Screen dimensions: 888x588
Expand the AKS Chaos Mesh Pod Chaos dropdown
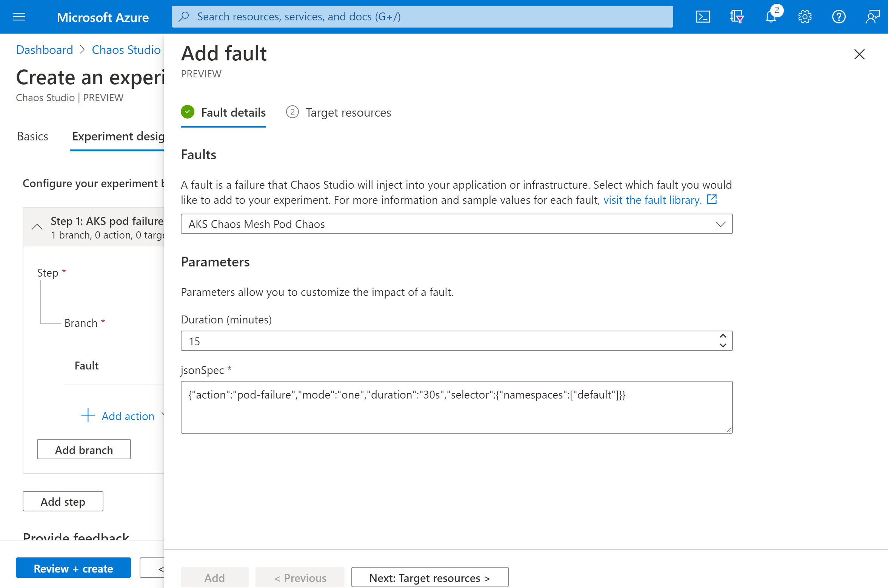(720, 224)
